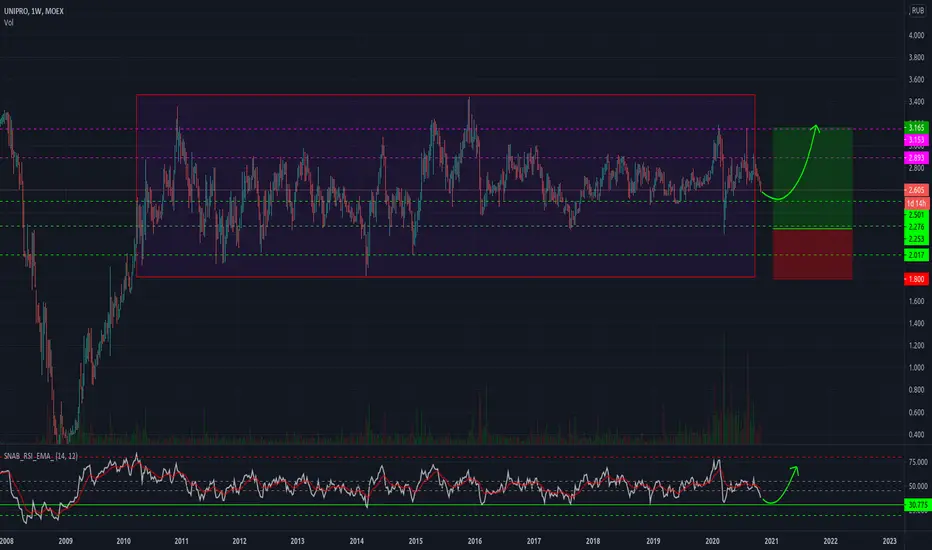This screenshot has height=550, width=932.
Task: Click the 2014 time axis label
Action: point(357,541)
